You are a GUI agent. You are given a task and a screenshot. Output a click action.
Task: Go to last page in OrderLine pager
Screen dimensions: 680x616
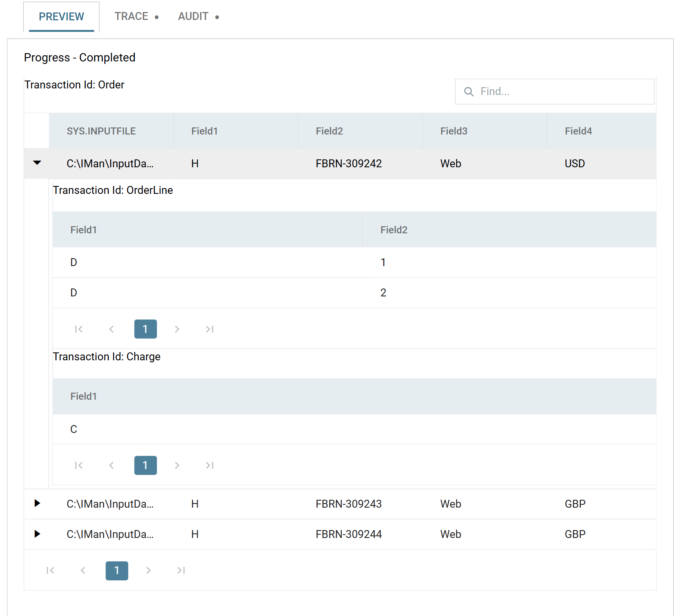click(x=210, y=329)
